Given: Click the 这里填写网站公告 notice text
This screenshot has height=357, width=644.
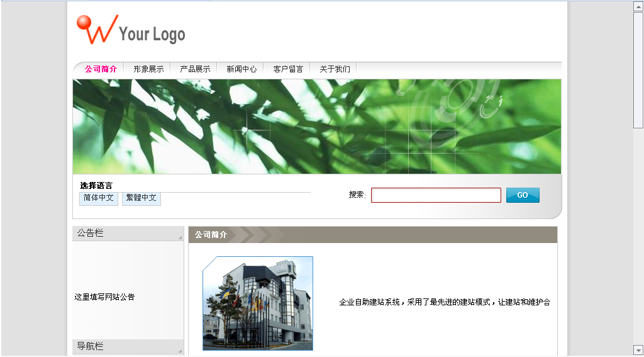Looking at the screenshot, I should 105,297.
